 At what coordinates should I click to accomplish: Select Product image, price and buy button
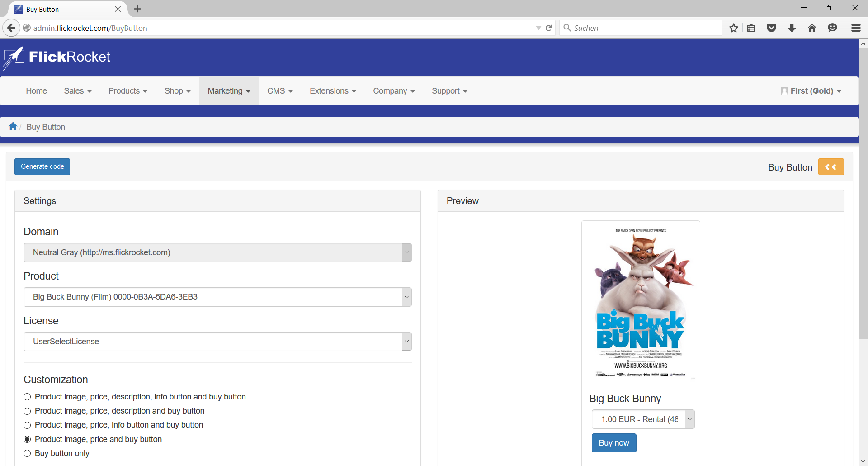pos(27,439)
